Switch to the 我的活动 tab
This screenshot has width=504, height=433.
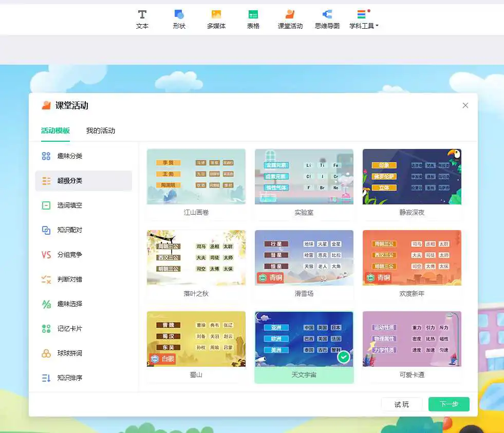point(101,130)
